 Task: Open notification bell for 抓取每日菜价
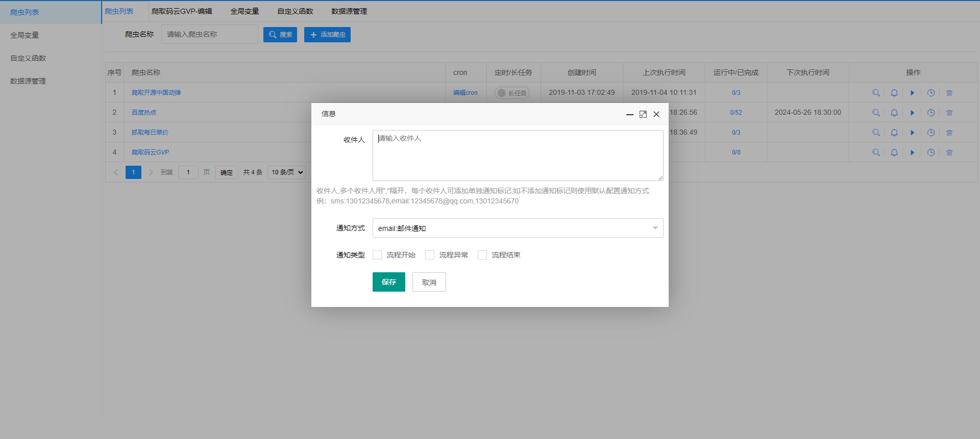[x=894, y=133]
